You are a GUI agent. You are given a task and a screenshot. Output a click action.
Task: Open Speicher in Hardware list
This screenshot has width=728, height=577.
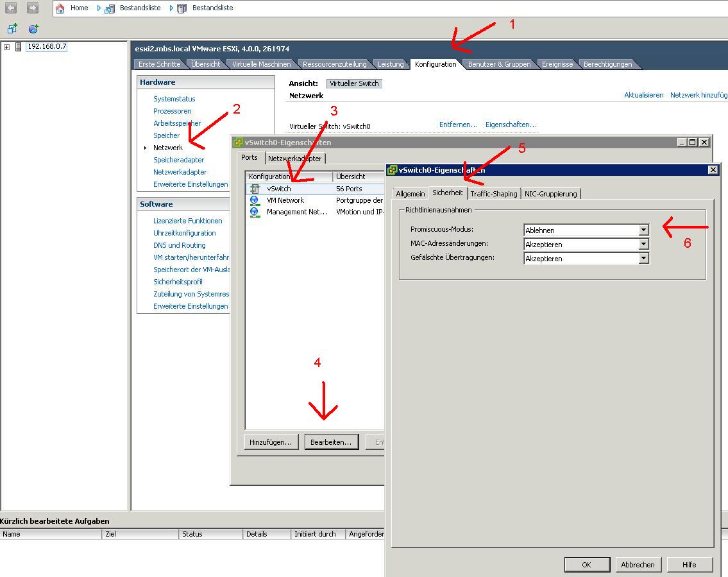pyautogui.click(x=166, y=135)
